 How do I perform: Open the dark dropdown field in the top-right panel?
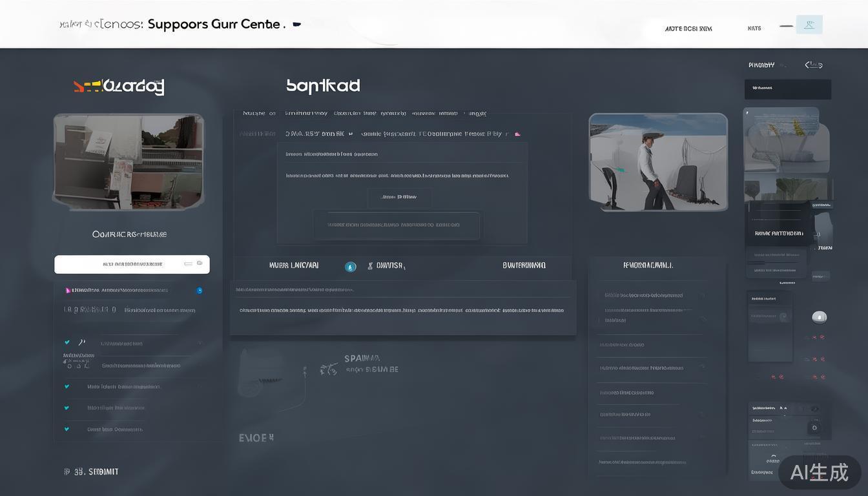(x=787, y=88)
